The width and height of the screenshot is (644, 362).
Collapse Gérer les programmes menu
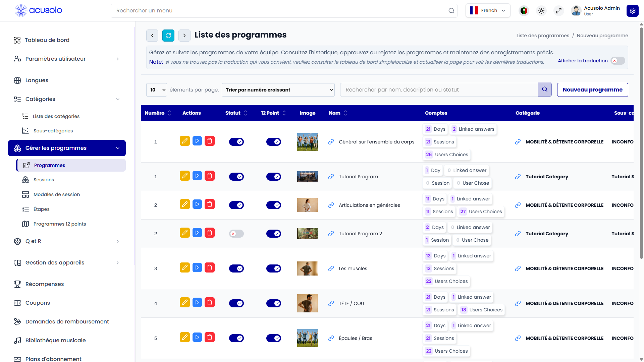pyautogui.click(x=67, y=148)
